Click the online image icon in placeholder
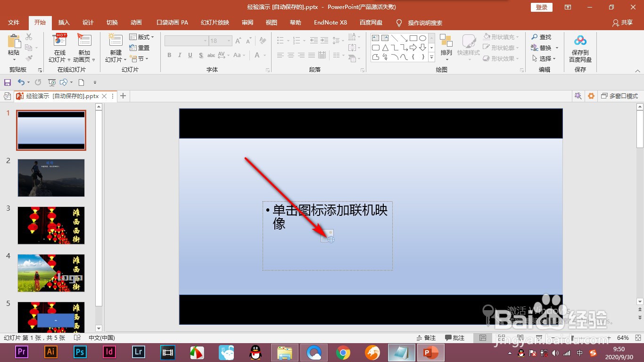The height and width of the screenshot is (362, 644). [328, 236]
